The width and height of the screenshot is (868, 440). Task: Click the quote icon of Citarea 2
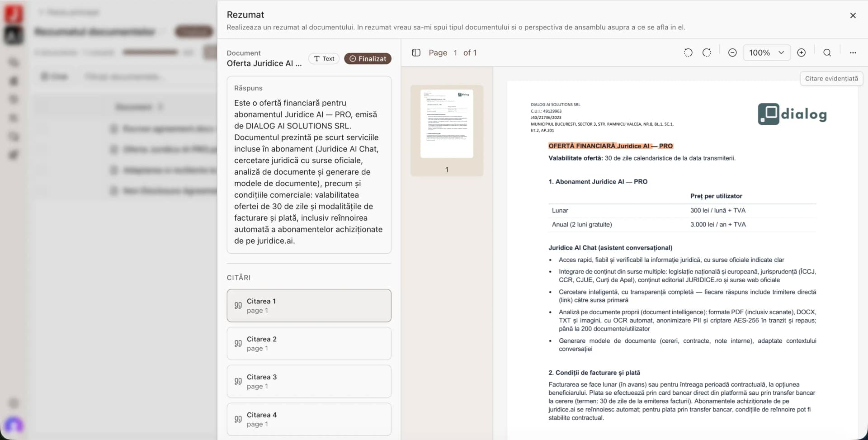click(238, 344)
